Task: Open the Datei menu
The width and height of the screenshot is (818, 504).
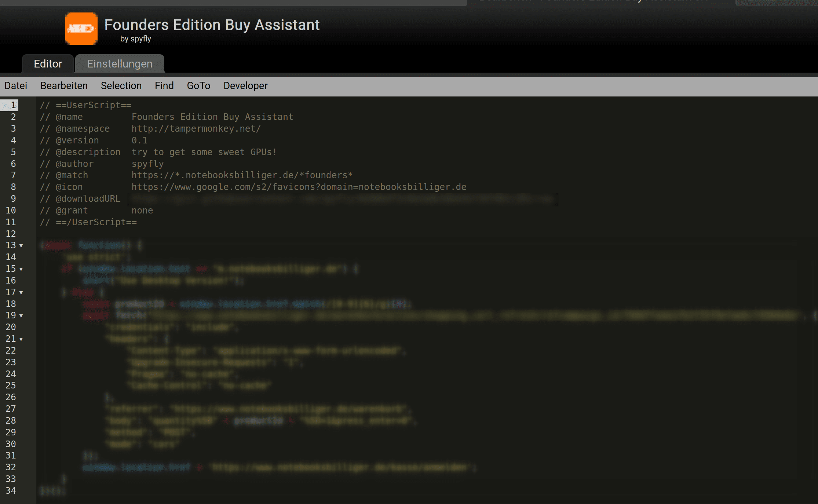Action: click(x=16, y=85)
